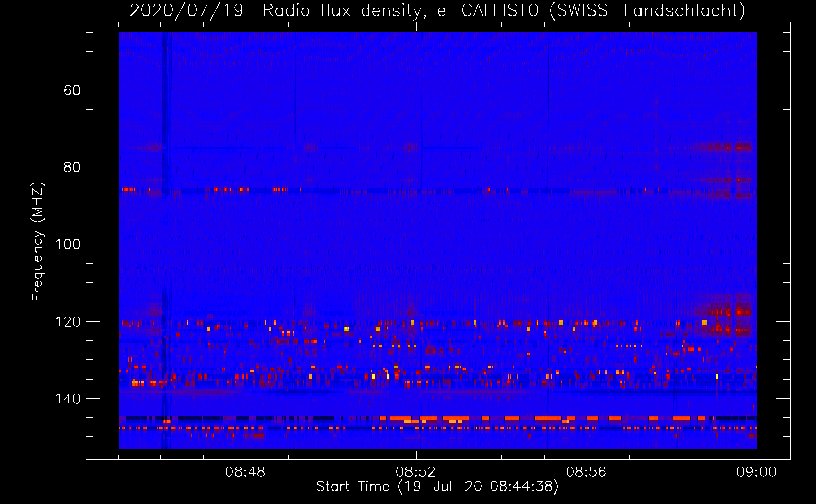Screen dimensions: 816x504
Task: Click the 140 MHz tick label
Action: coord(68,399)
